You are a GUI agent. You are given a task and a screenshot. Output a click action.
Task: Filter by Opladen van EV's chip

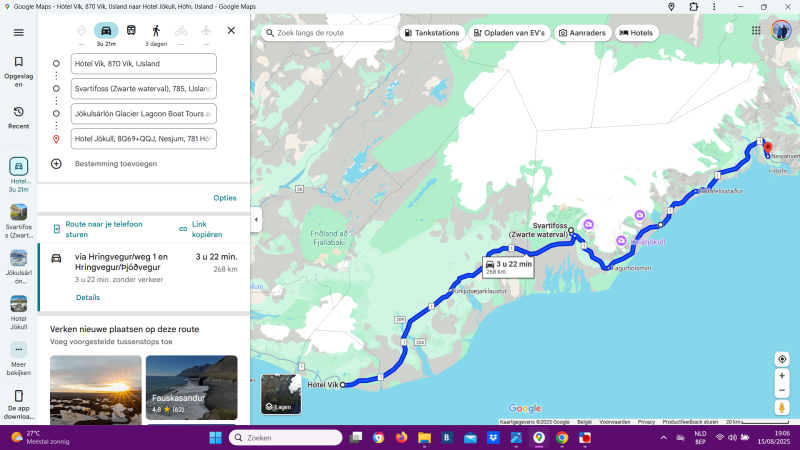[509, 33]
